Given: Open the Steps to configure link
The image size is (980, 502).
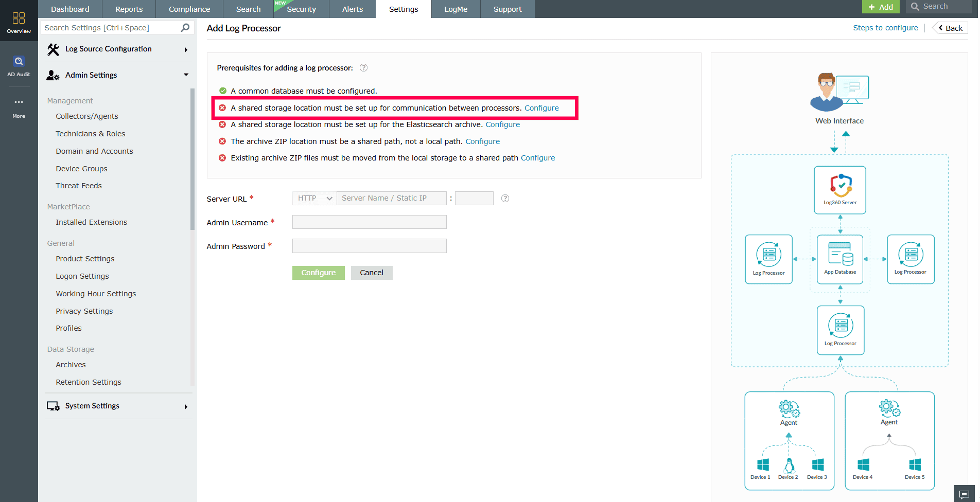Looking at the screenshot, I should (x=885, y=28).
